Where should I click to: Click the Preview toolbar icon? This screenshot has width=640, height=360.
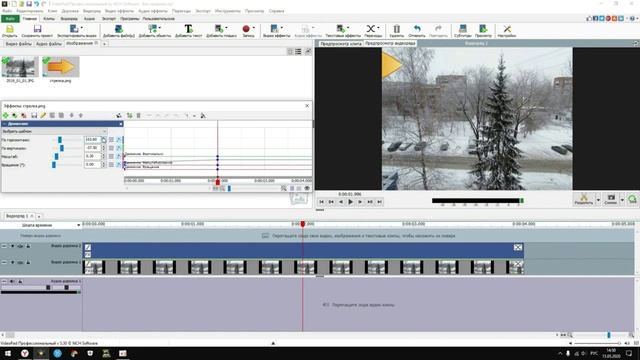(x=483, y=29)
